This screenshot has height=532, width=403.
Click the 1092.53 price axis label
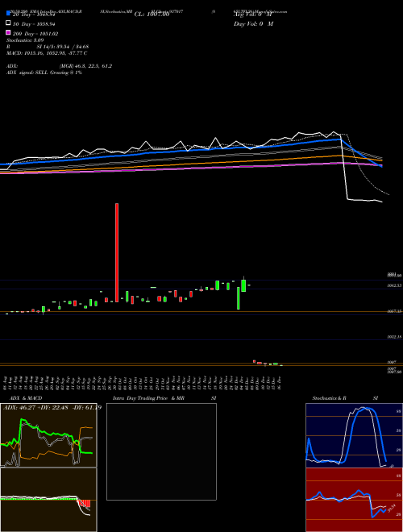(395, 285)
